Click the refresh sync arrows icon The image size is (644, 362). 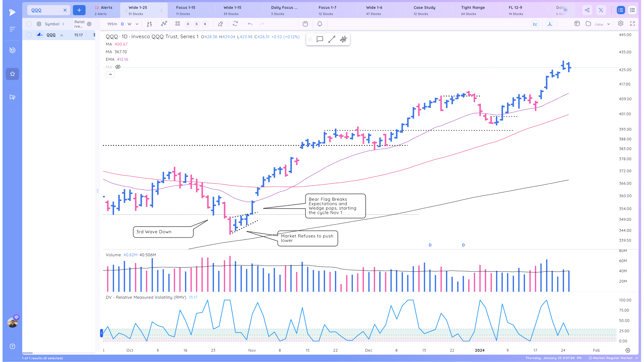(235, 24)
